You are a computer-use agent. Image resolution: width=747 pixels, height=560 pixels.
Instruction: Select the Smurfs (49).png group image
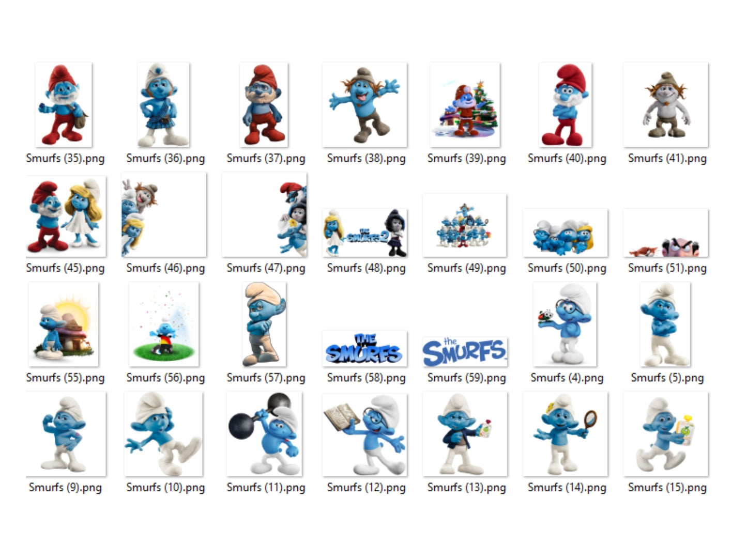465,225
